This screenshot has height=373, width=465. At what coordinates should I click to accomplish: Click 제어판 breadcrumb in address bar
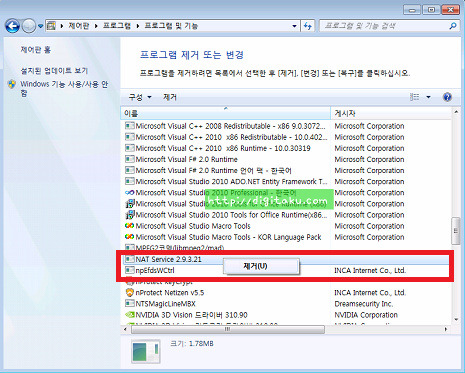click(x=79, y=26)
